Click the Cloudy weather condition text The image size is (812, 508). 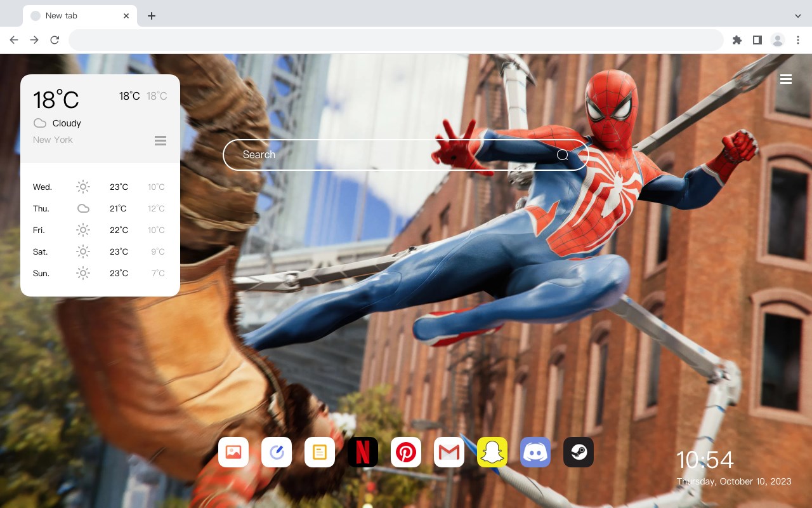pyautogui.click(x=67, y=123)
